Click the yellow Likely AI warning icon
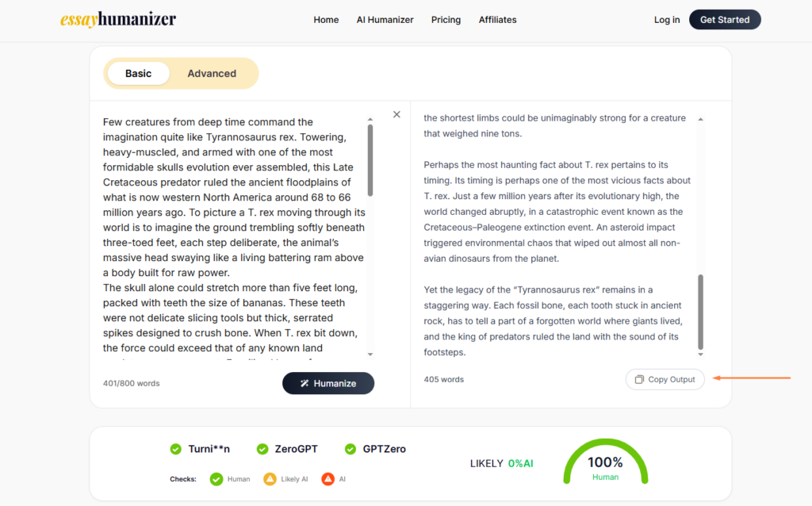This screenshot has height=506, width=812. tap(270, 479)
